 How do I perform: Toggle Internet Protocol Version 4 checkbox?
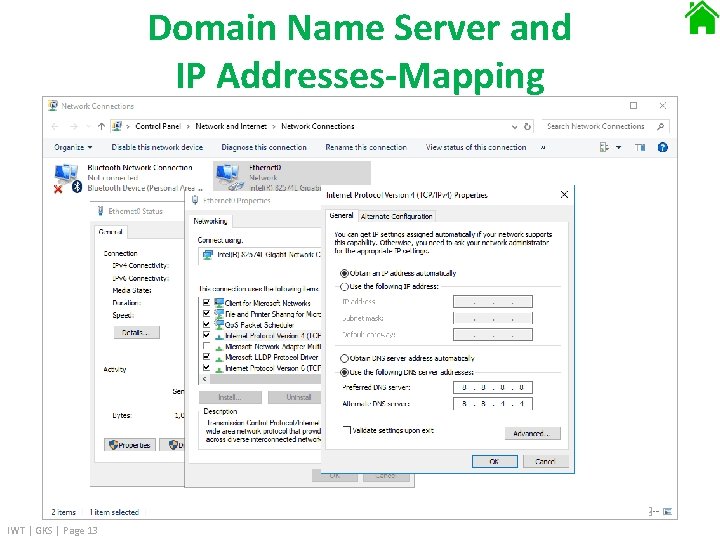[206, 335]
